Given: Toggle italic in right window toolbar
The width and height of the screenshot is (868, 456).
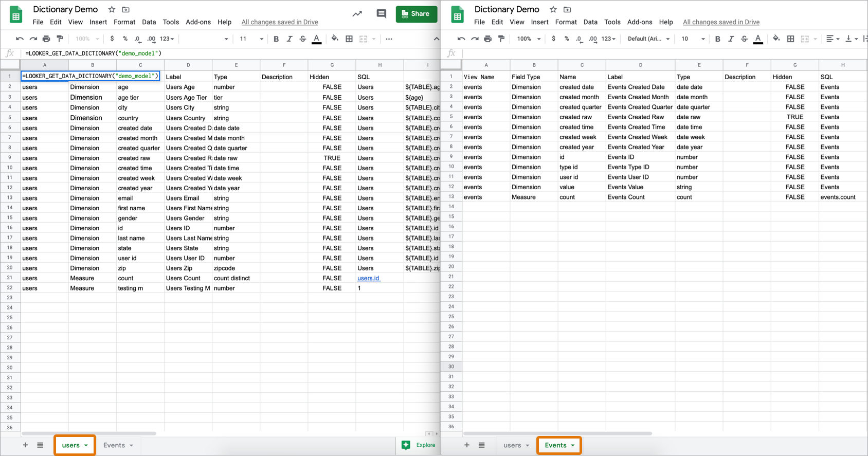Looking at the screenshot, I should pos(731,39).
